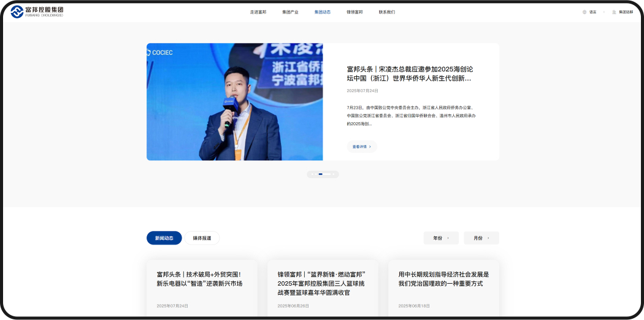Select the last carousel dot

click(334, 174)
